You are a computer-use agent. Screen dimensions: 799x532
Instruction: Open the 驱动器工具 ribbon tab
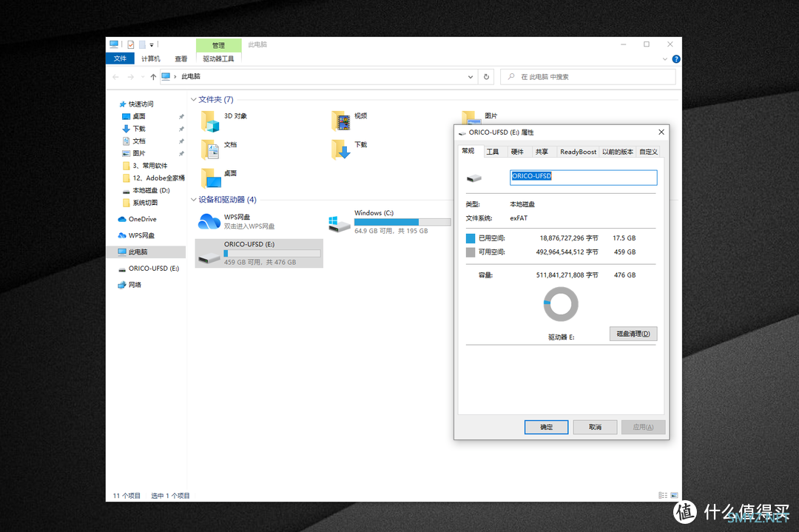[x=218, y=58]
